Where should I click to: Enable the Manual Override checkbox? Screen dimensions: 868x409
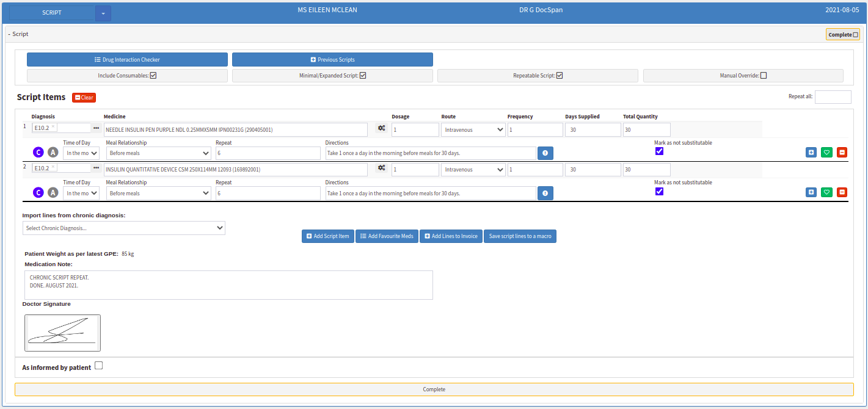(x=764, y=76)
